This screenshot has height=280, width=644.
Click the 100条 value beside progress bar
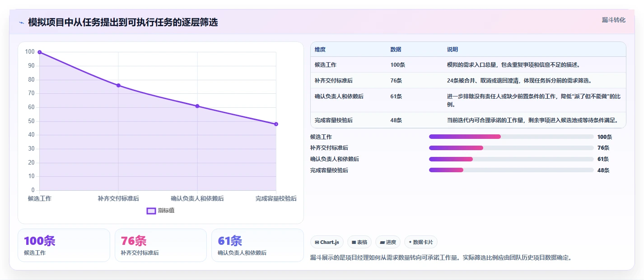tap(605, 137)
